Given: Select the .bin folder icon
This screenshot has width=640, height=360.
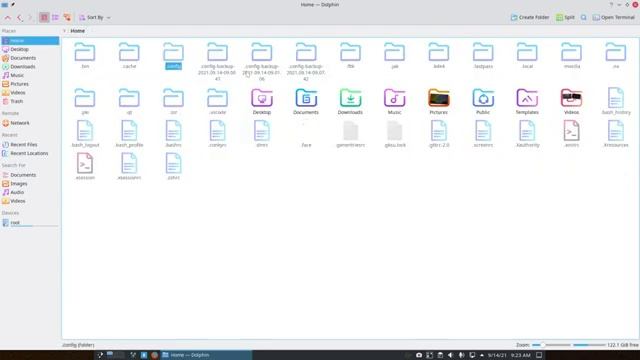Looking at the screenshot, I should click(85, 52).
